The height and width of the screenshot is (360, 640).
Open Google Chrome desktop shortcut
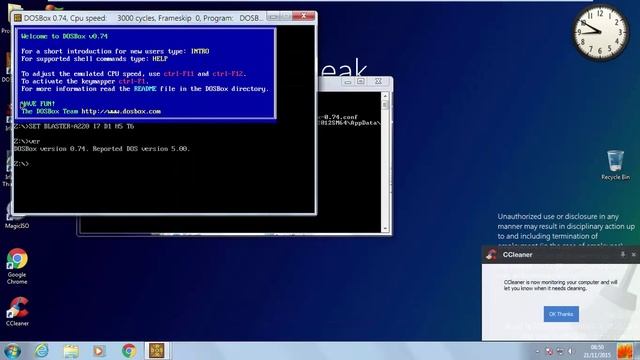17,266
